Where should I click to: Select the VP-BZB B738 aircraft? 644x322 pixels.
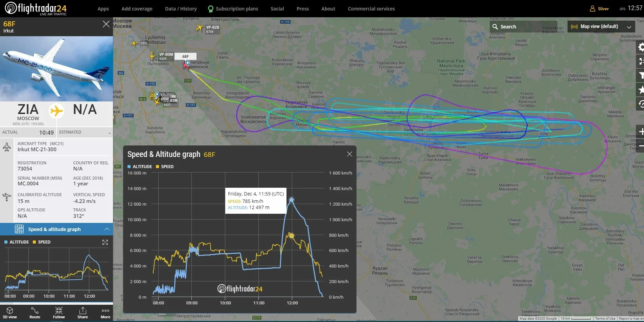[199, 28]
